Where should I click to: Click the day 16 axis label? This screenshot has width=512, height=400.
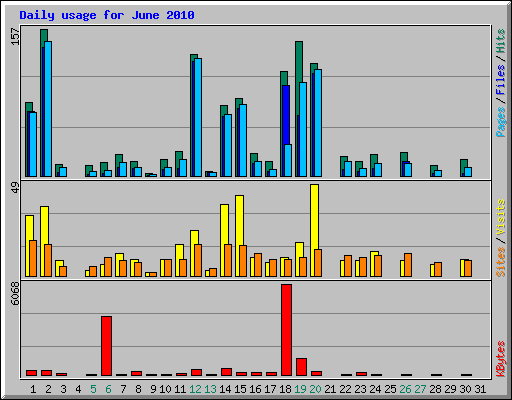[x=255, y=389]
